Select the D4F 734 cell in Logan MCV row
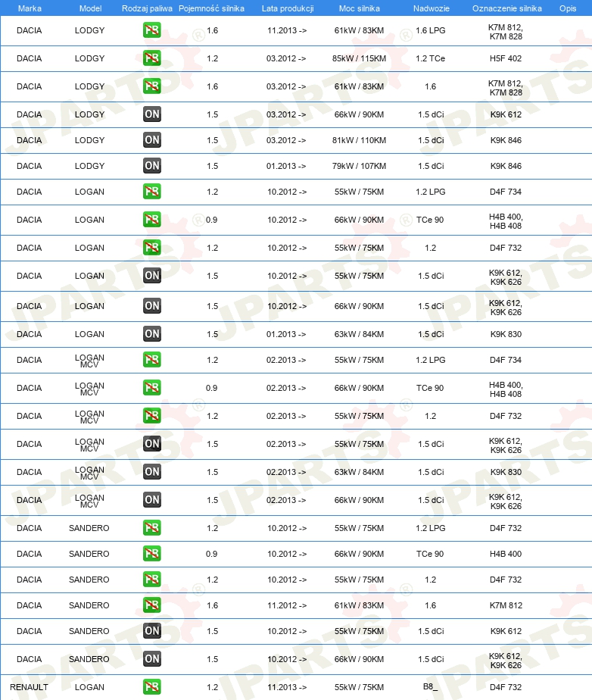592x700 pixels. coord(506,360)
